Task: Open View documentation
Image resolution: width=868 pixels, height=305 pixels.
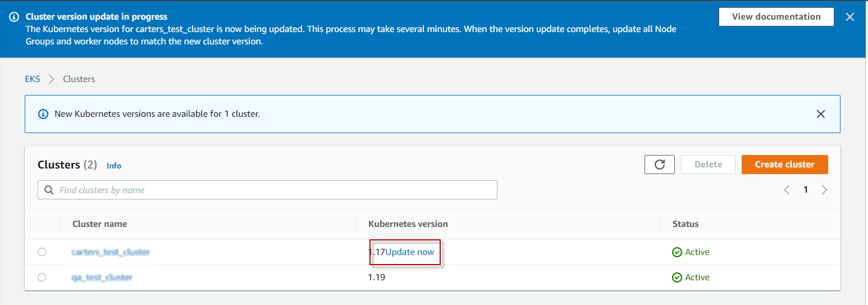Action: click(776, 17)
